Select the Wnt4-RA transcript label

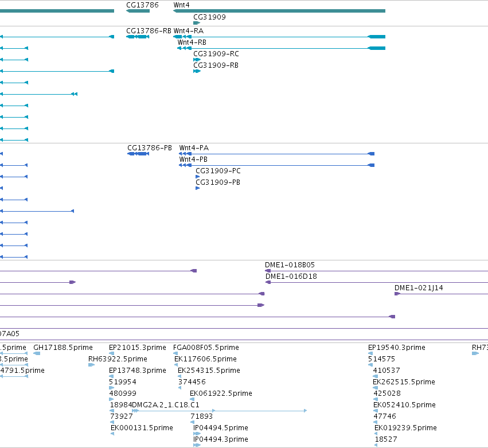coord(189,31)
